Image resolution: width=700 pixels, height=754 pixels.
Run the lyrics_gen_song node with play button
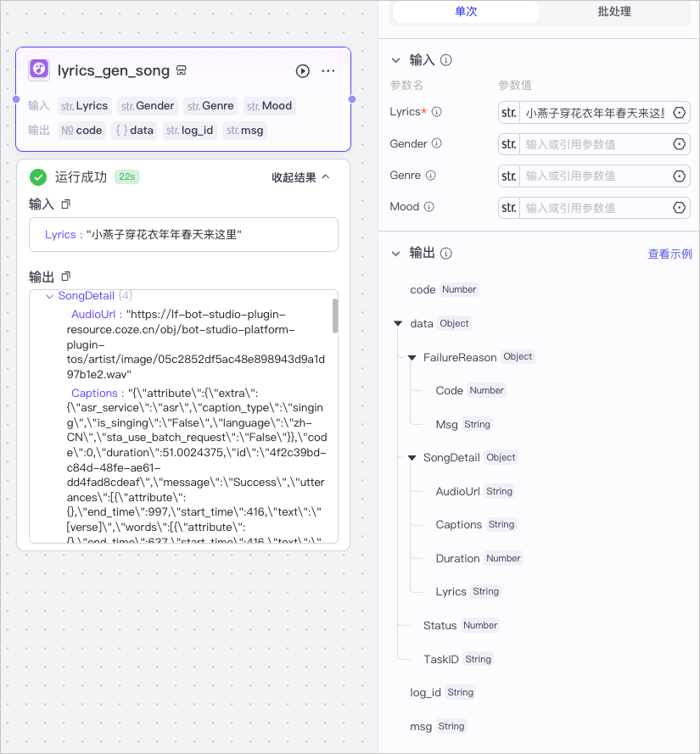click(303, 71)
